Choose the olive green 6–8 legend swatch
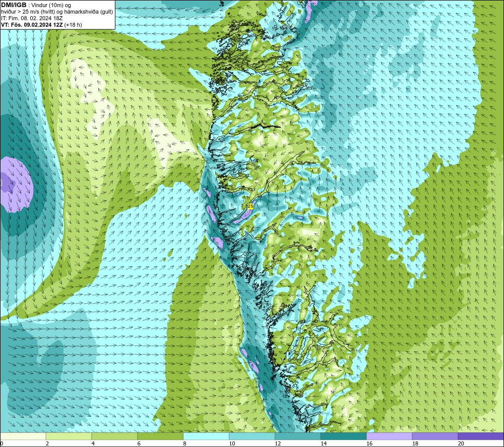 coord(160,436)
